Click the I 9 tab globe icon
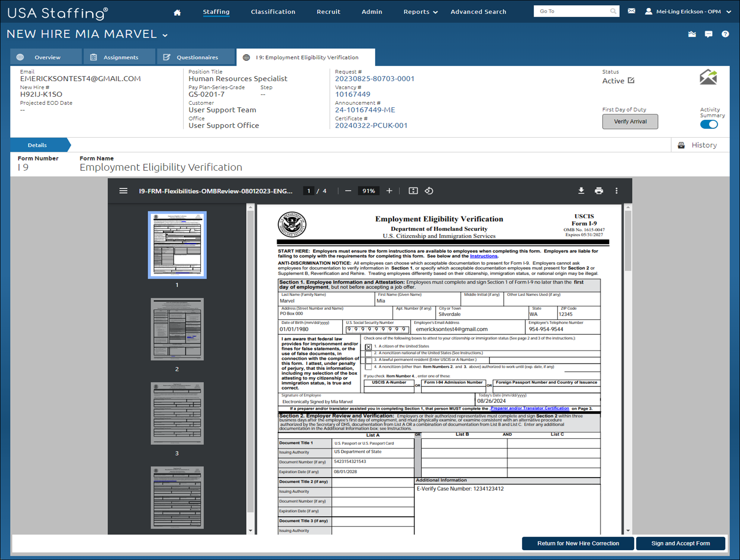This screenshot has height=560, width=740. point(246,57)
